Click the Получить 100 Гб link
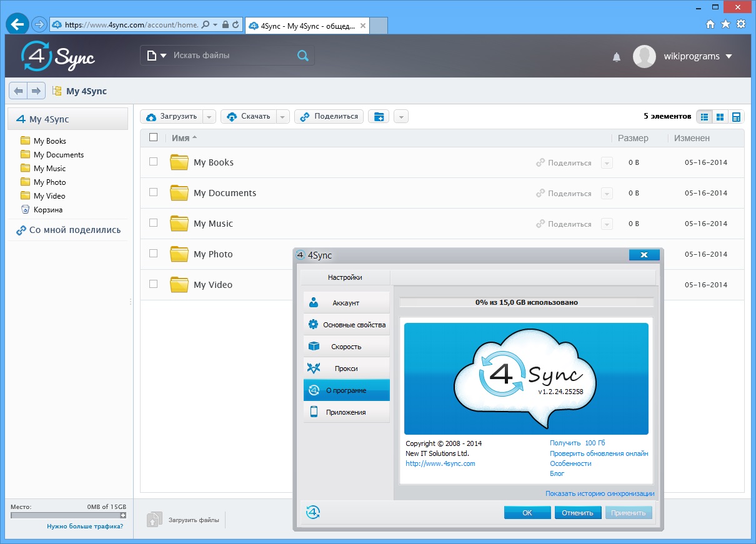Image resolution: width=756 pixels, height=544 pixels. [x=577, y=443]
